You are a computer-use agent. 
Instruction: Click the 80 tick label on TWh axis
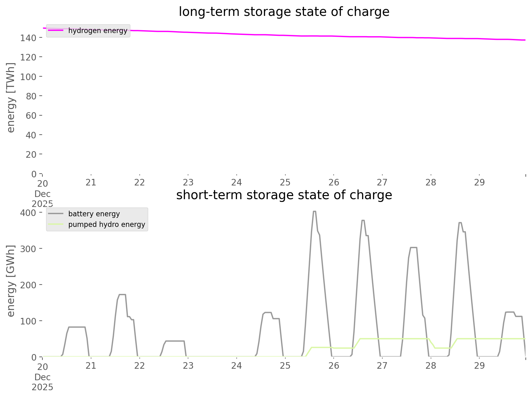[x=31, y=96]
